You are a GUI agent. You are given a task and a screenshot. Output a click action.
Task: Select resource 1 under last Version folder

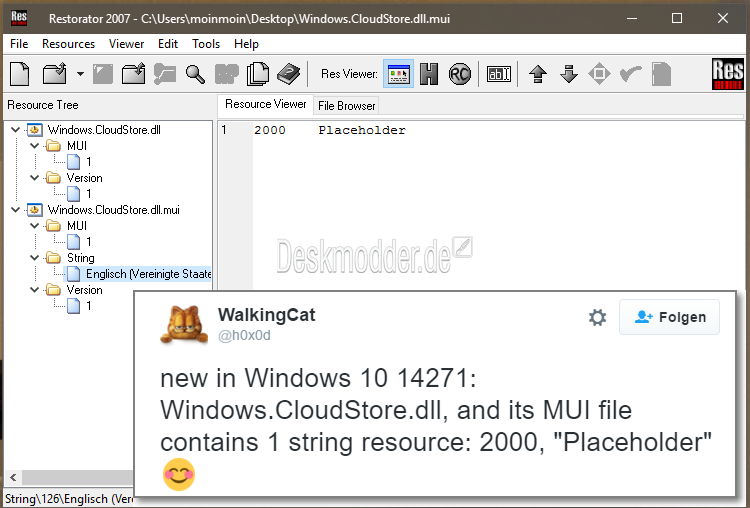pos(88,306)
